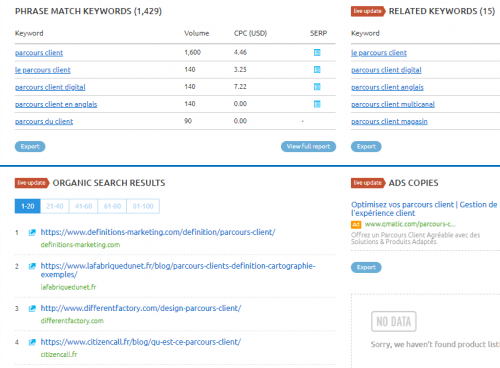The image size is (500, 368).
Task: Export the Ads Copies data
Action: click(x=366, y=267)
